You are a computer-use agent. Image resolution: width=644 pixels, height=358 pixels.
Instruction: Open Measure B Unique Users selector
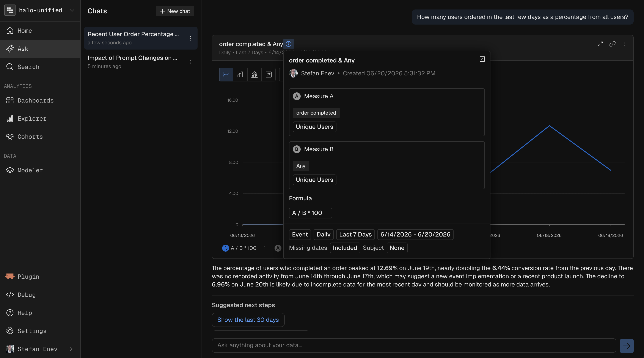pyautogui.click(x=314, y=180)
